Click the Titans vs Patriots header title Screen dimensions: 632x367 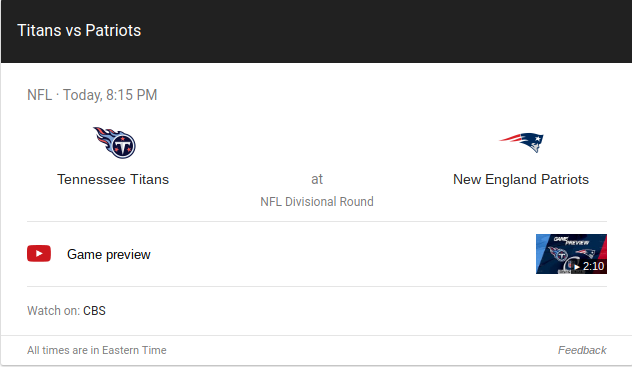79,31
